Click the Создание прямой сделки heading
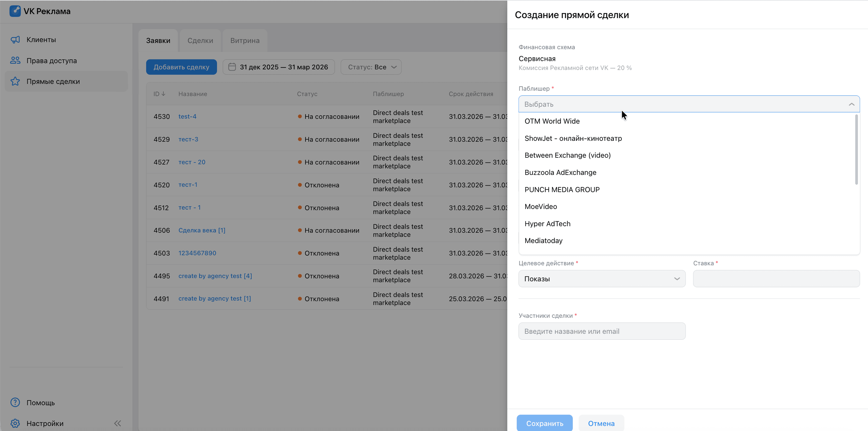Image resolution: width=868 pixels, height=431 pixels. pos(572,15)
